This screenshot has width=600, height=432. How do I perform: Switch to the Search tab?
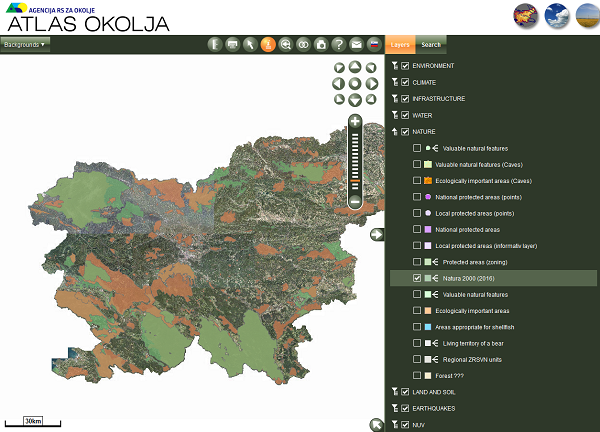click(x=431, y=45)
